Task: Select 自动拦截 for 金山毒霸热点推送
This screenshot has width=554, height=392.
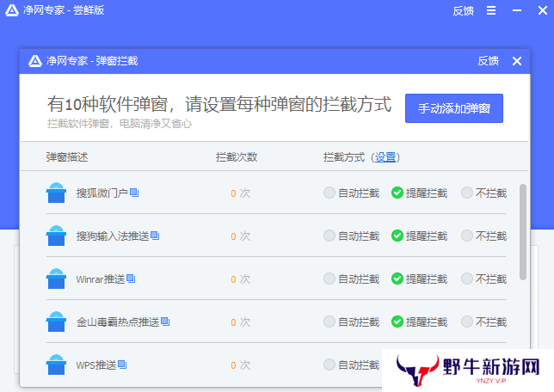Action: pyautogui.click(x=351, y=322)
